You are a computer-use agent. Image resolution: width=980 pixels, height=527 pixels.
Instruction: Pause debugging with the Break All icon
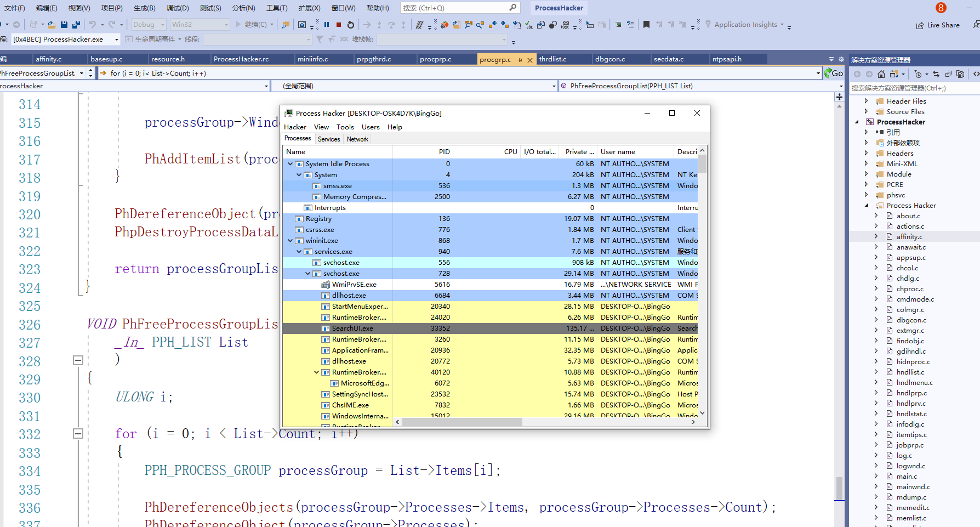coord(327,25)
